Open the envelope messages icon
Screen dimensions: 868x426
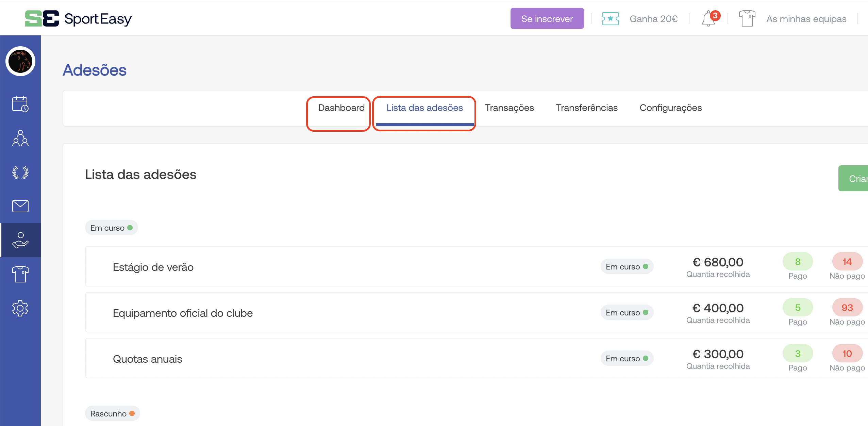pyautogui.click(x=20, y=206)
